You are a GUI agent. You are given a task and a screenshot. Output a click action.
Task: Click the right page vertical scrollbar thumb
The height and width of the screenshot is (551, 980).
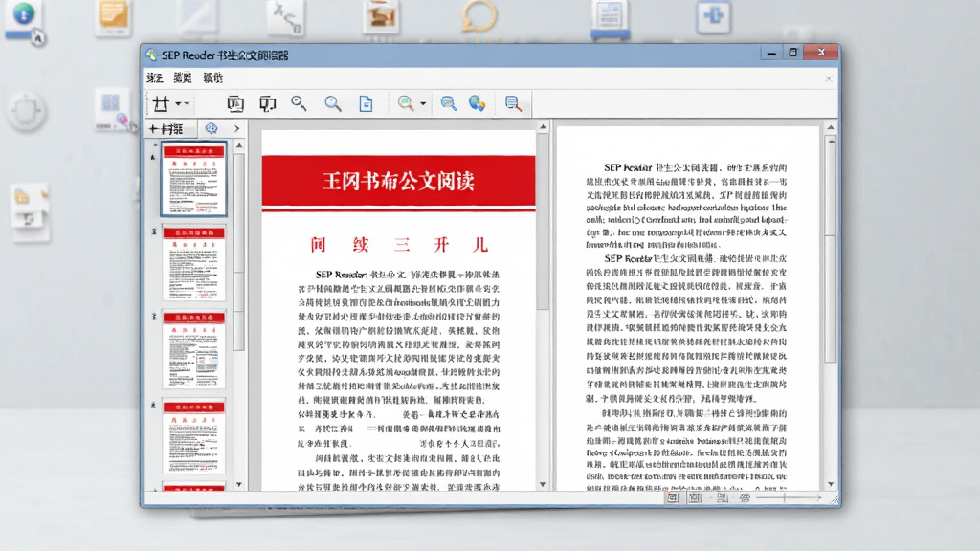831,250
